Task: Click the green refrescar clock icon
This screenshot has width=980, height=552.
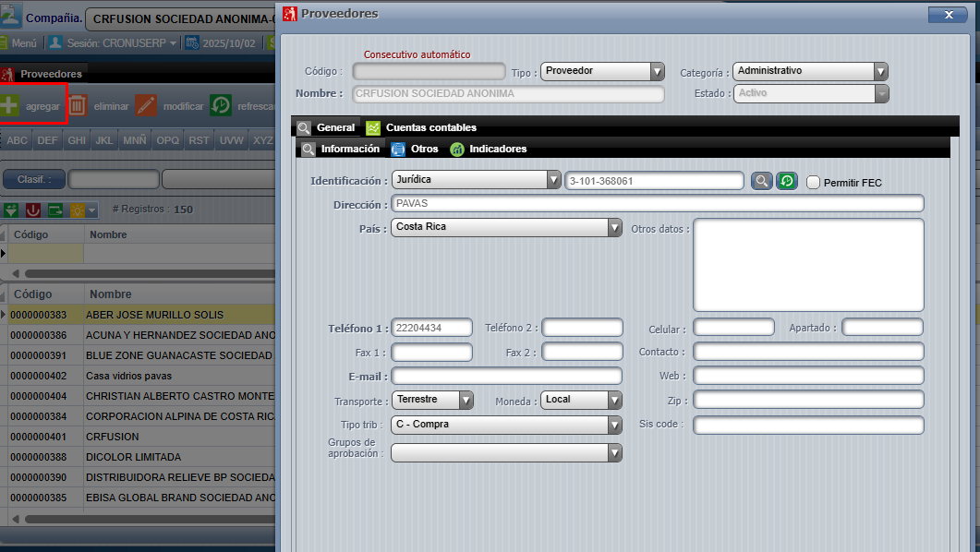Action: 221,105
